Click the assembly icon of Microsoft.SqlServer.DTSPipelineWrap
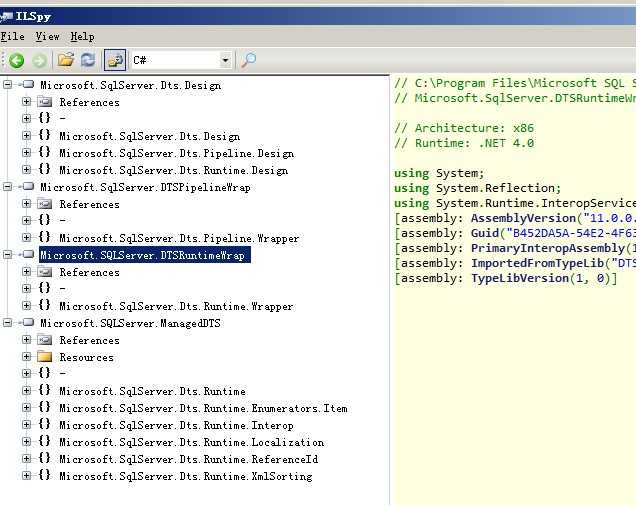 point(27,187)
